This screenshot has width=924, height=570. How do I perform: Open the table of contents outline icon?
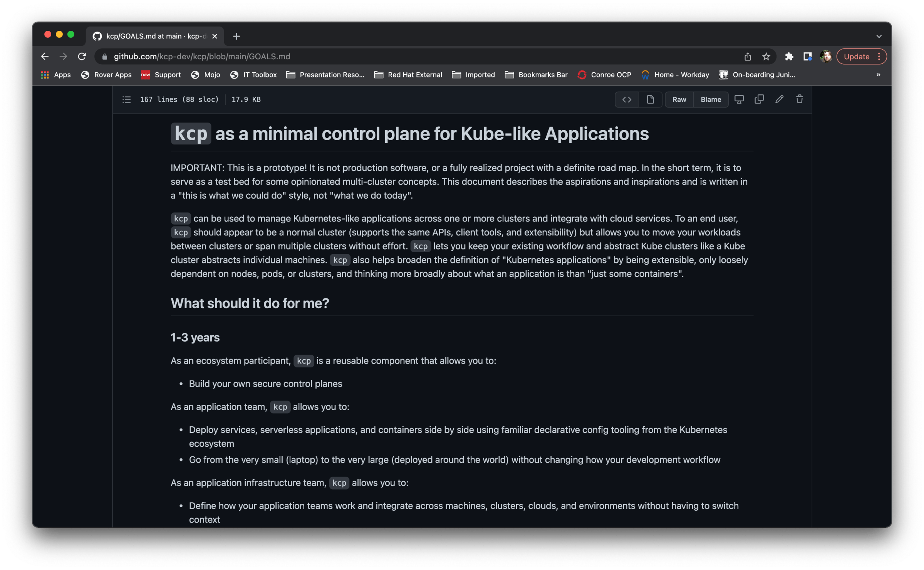pyautogui.click(x=127, y=100)
